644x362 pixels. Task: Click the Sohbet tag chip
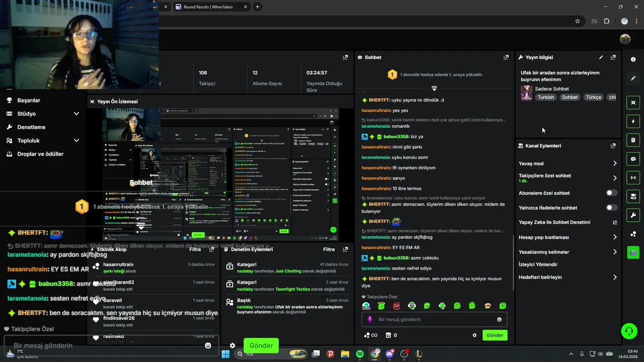tap(570, 98)
